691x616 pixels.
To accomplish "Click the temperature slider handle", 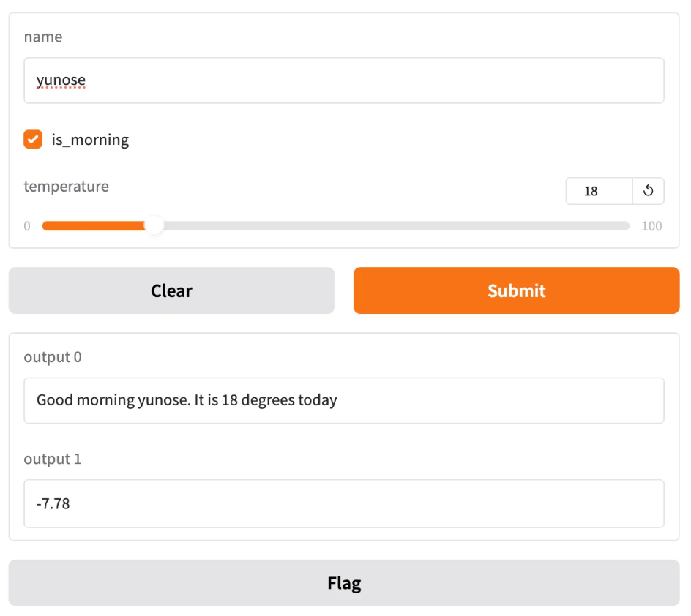I will pyautogui.click(x=154, y=226).
